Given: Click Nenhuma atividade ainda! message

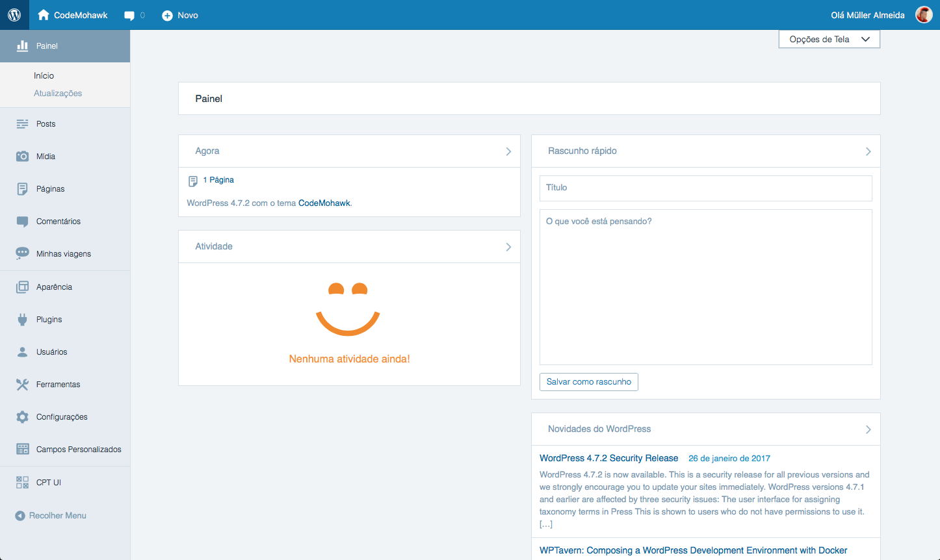Looking at the screenshot, I should pyautogui.click(x=350, y=359).
